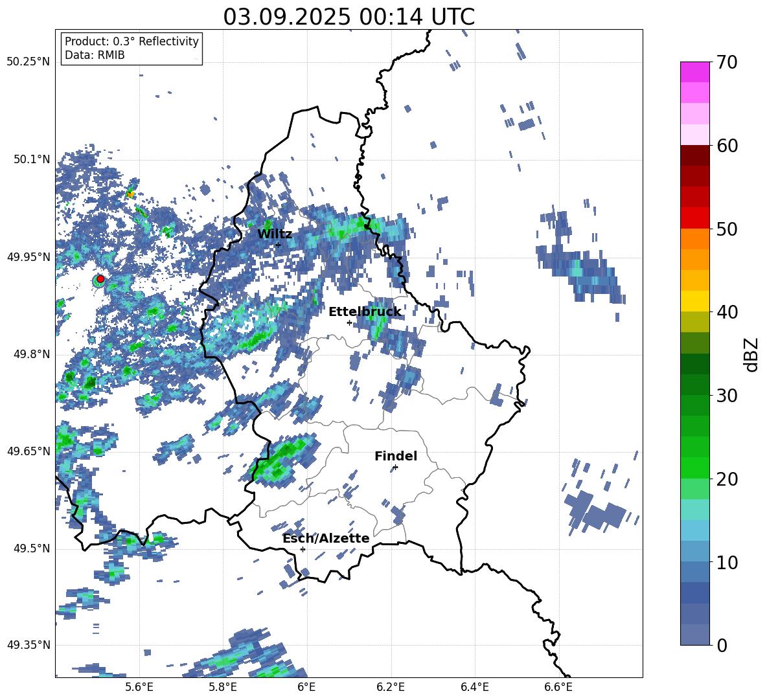Screen dimensions: 767x700
Task: Click the green echo cell west of Findel
Action: click(282, 460)
